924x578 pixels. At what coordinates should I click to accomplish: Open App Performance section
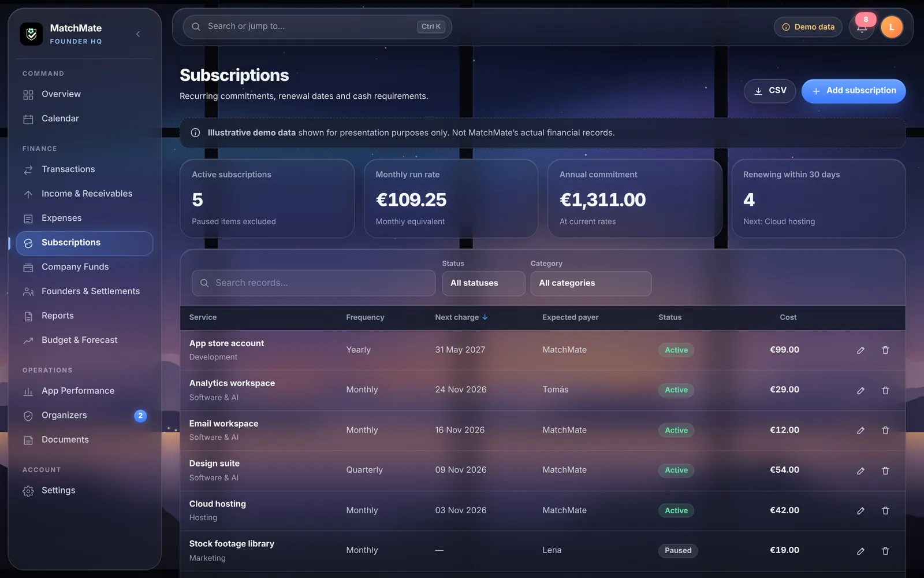pos(84,391)
